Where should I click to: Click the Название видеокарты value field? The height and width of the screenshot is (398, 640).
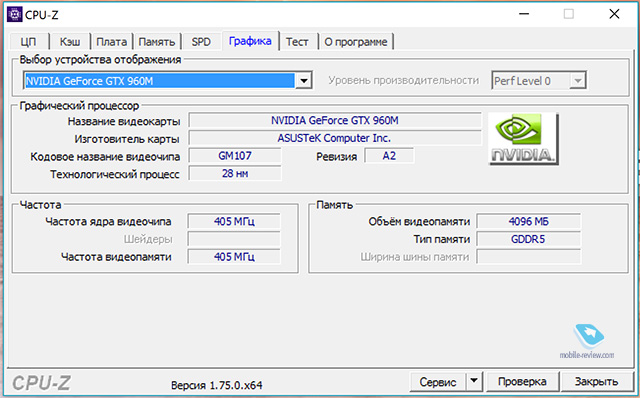pyautogui.click(x=335, y=121)
